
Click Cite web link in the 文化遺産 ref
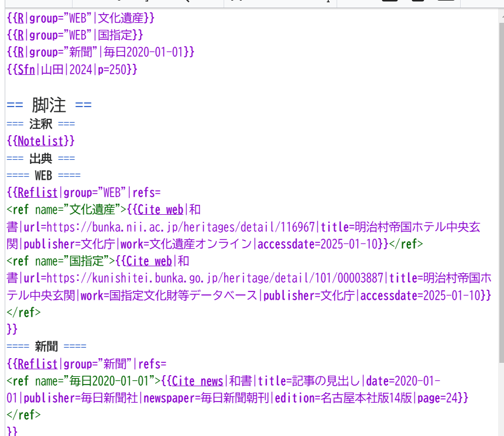pyautogui.click(x=160, y=210)
